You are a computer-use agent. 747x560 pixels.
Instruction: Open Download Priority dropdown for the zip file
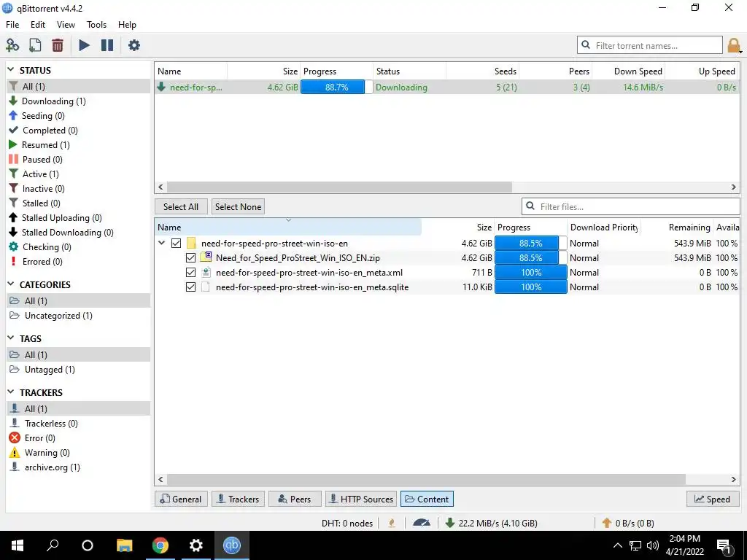[x=603, y=258]
